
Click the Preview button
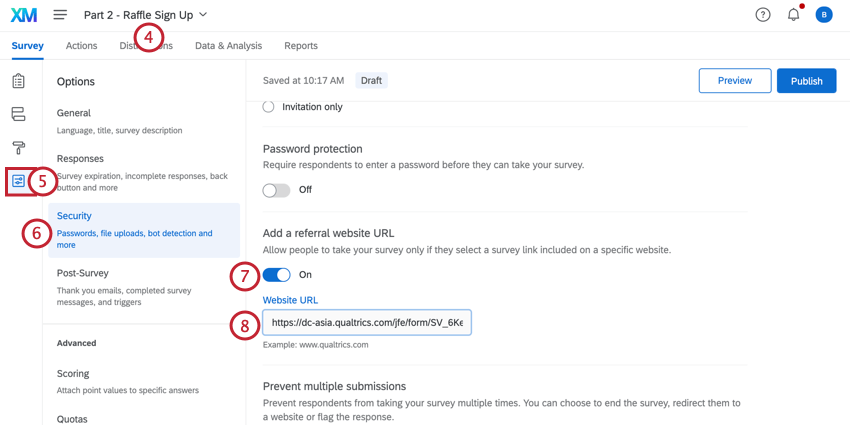click(734, 81)
